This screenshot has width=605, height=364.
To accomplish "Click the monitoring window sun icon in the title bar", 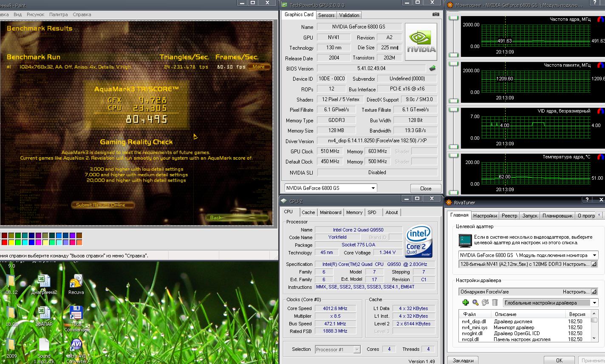I will pyautogui.click(x=450, y=5).
